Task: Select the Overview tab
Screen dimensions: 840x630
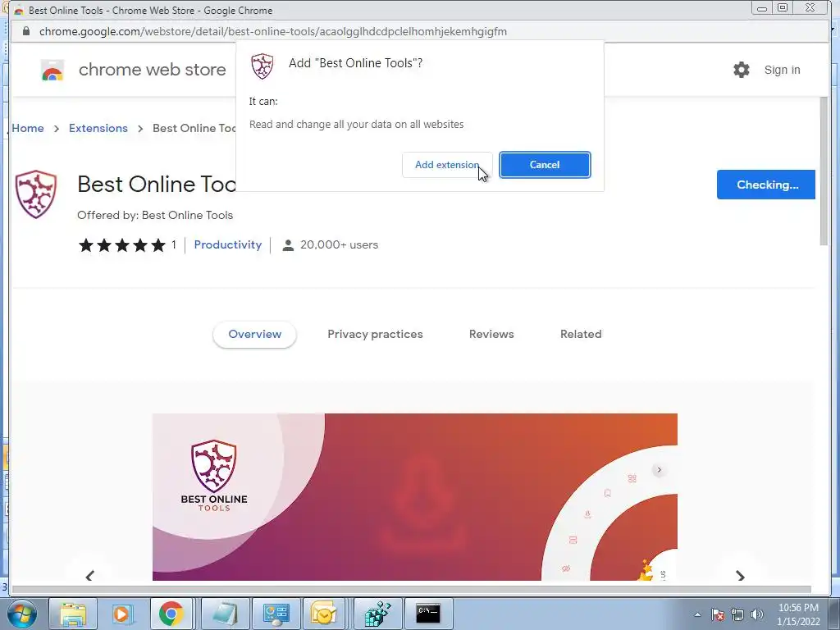Action: coord(254,335)
